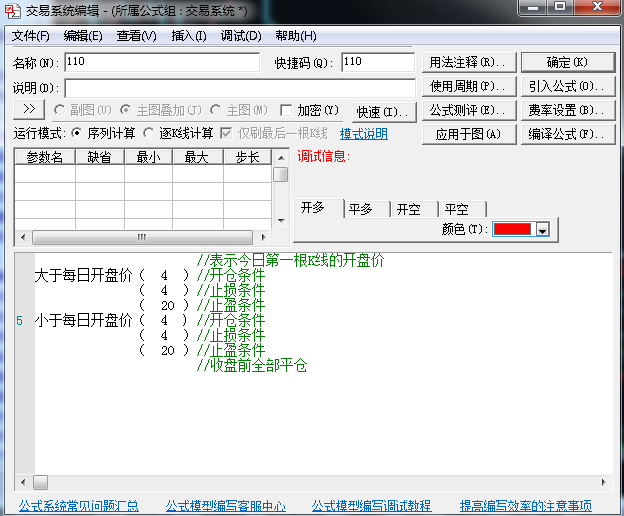Click comment //收盘前全部平仓

tap(252, 365)
